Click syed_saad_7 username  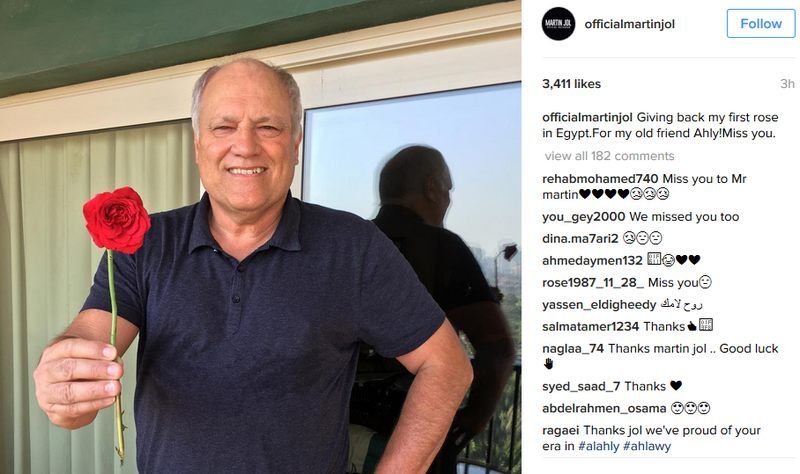(x=581, y=387)
